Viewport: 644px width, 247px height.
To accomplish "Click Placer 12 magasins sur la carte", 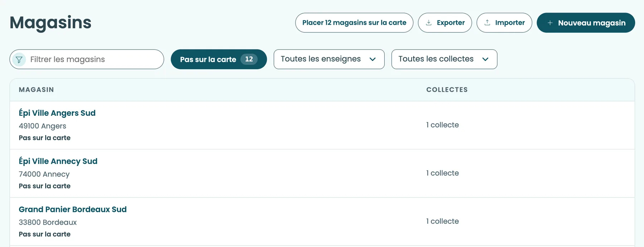I will 354,23.
